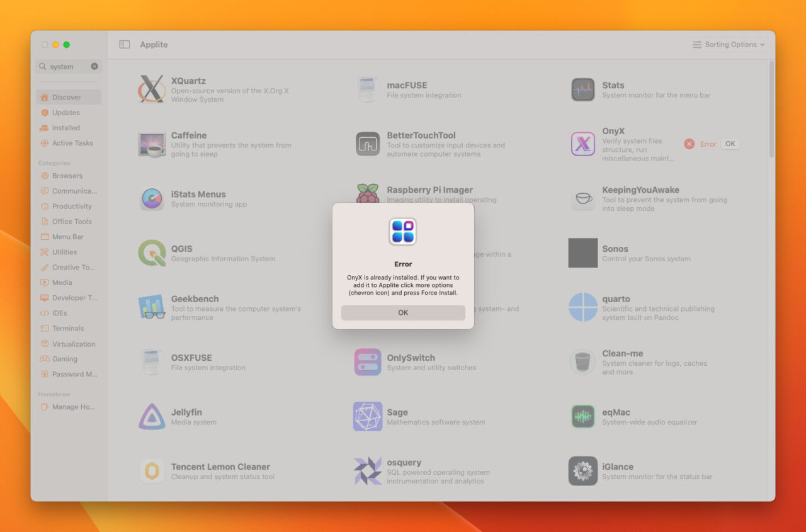
Task: Click the Stats monitor app icon
Action: click(x=582, y=89)
